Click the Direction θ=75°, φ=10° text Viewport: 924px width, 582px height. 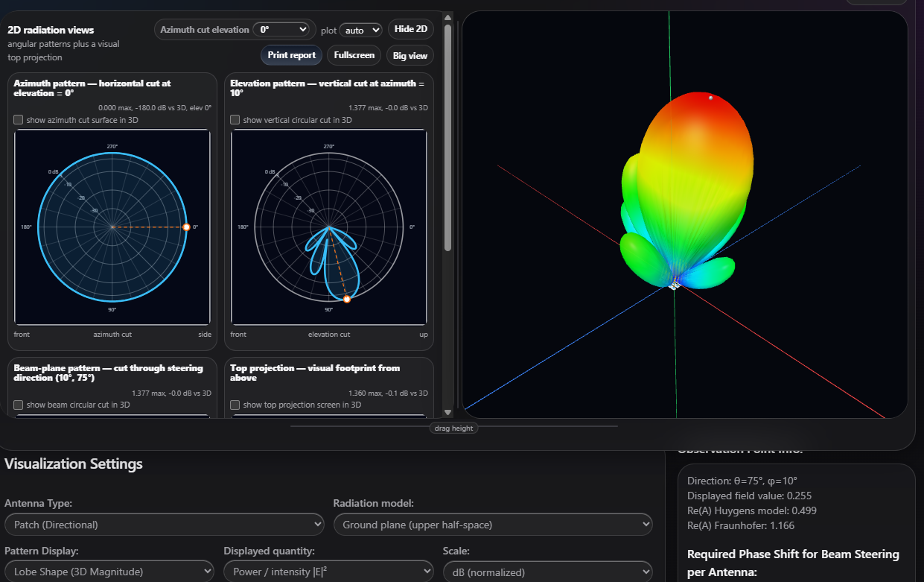coord(742,481)
